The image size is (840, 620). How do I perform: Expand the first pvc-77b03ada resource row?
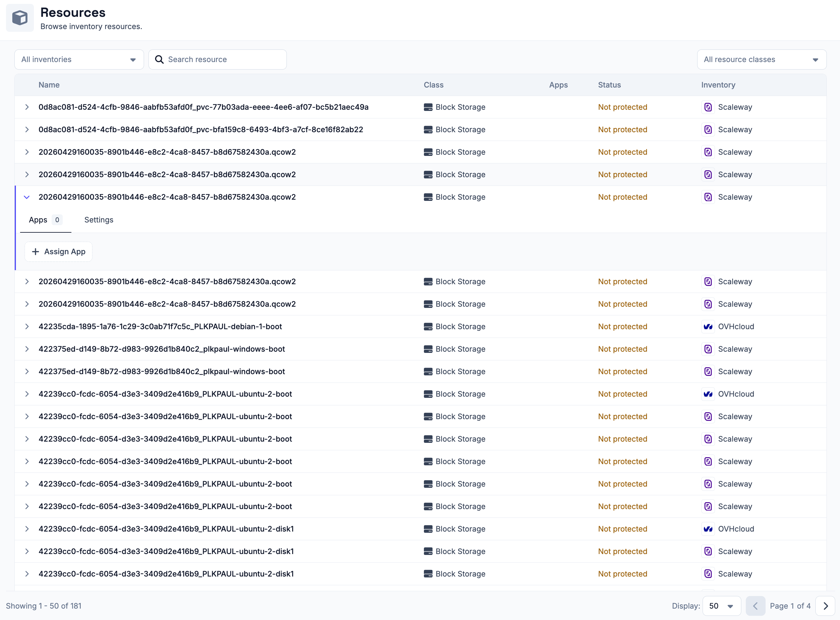point(27,107)
